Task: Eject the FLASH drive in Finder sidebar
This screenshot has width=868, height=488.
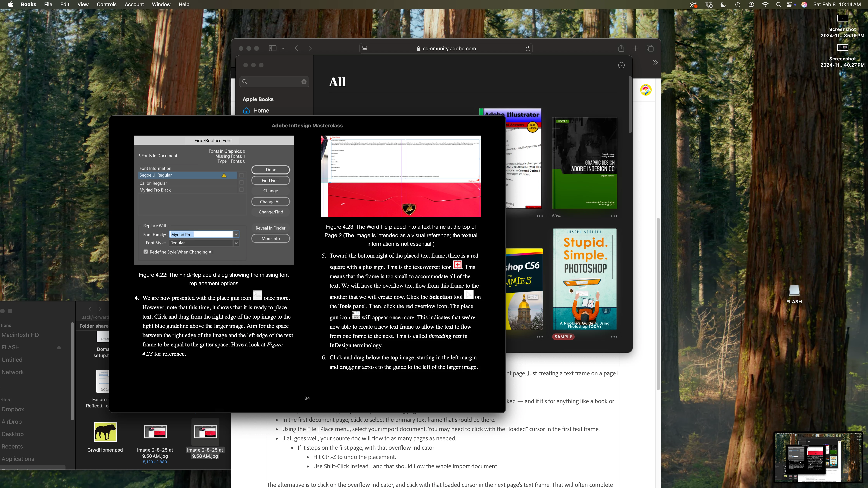Action: click(59, 348)
